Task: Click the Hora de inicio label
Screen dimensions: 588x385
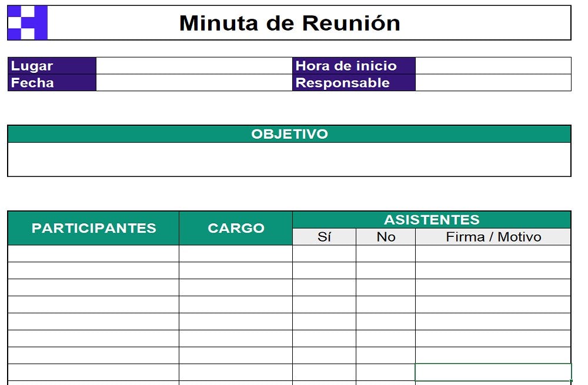Action: click(353, 66)
